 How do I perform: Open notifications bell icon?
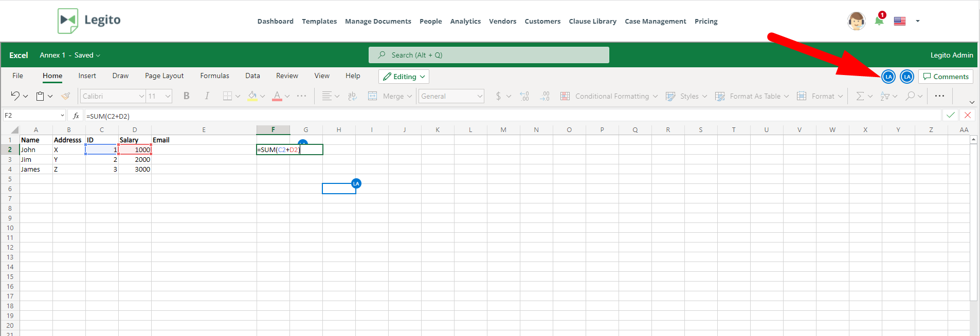click(x=879, y=21)
